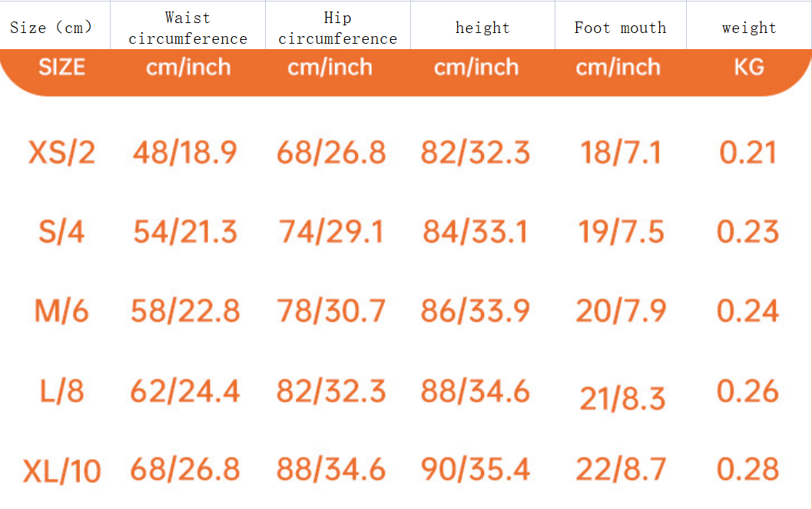This screenshot has height=509, width=812.
Task: Click the Foot mouth column header
Action: [620, 28]
